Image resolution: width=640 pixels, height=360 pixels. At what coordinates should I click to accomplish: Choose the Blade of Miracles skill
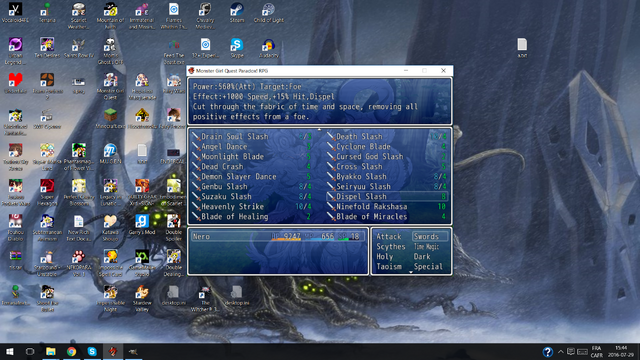(387, 216)
